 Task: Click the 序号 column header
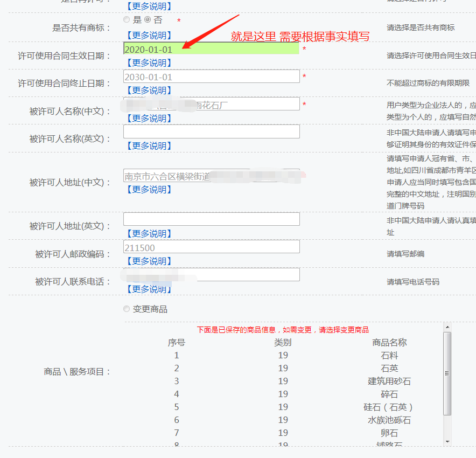click(177, 343)
